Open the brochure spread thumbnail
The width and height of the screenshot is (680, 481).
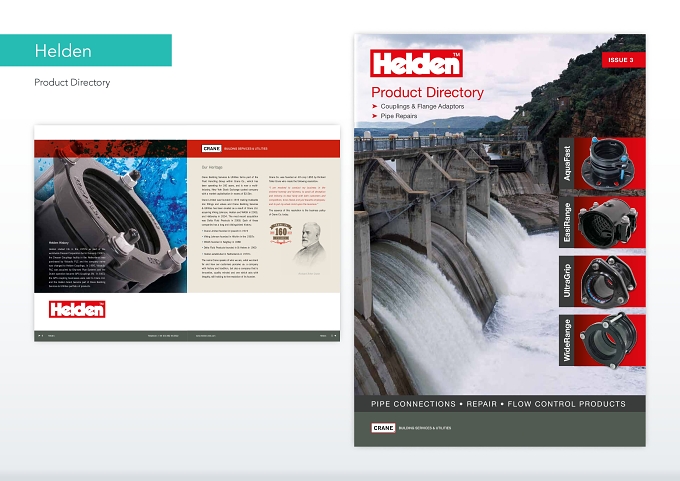[x=187, y=233]
